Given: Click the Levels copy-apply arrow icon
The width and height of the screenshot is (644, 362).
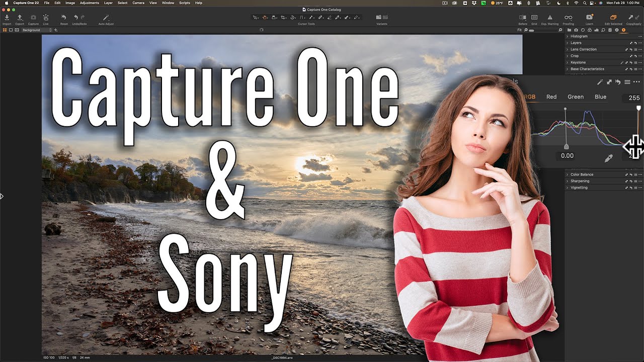Looking at the screenshot, I should (609, 82).
